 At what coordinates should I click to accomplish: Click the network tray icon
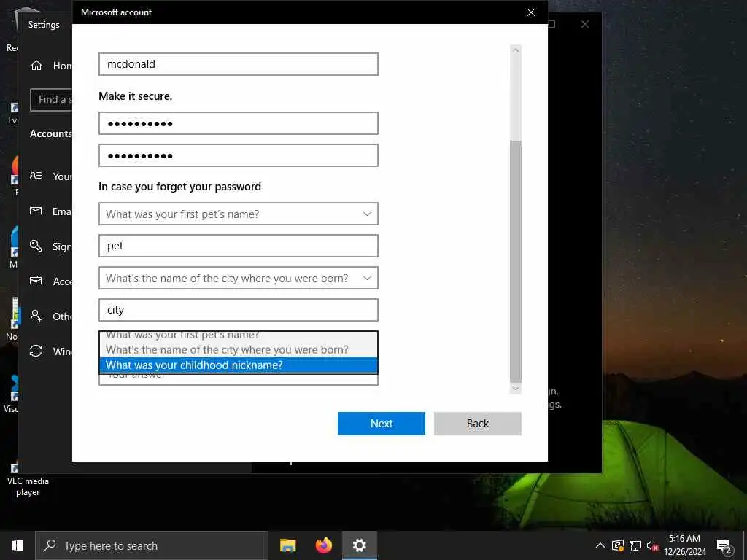click(x=635, y=545)
